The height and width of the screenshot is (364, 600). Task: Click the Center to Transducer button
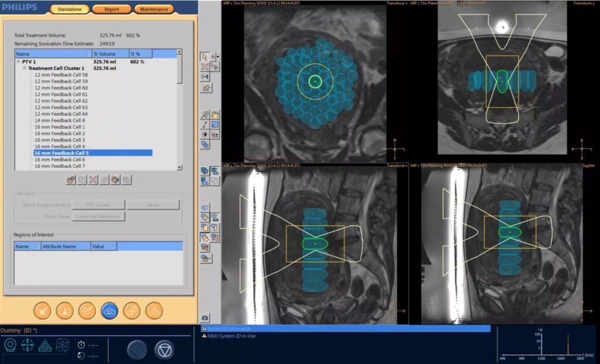tap(99, 217)
